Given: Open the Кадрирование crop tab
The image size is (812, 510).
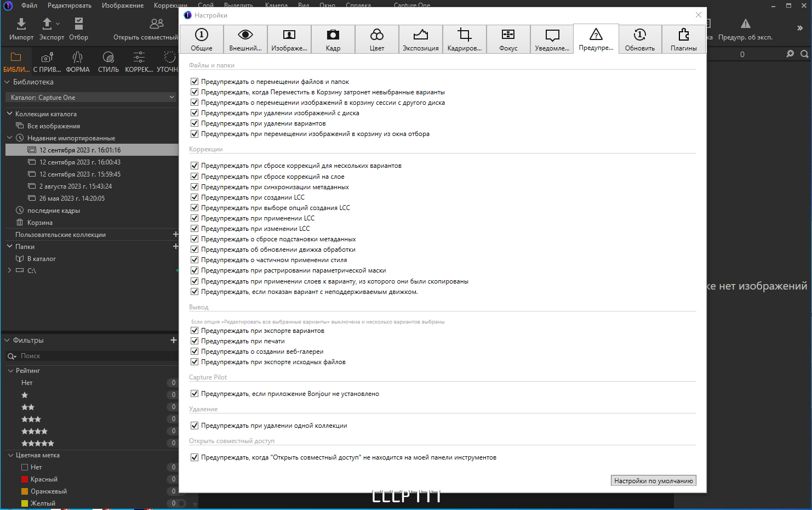Looking at the screenshot, I should point(465,39).
